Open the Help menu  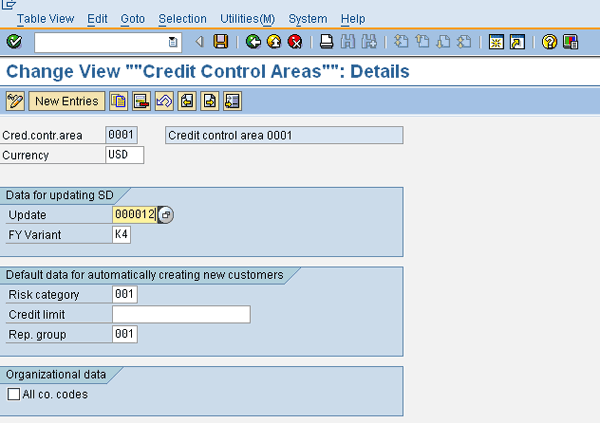[353, 19]
